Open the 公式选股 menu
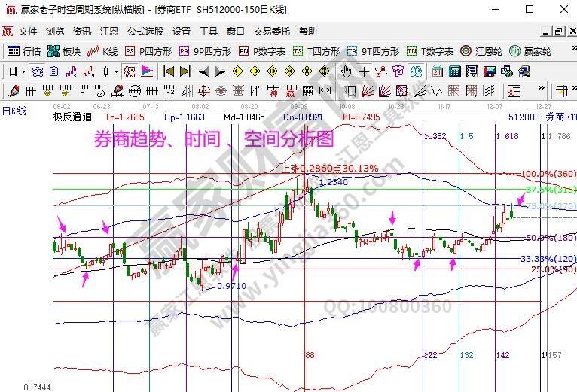 [145, 32]
